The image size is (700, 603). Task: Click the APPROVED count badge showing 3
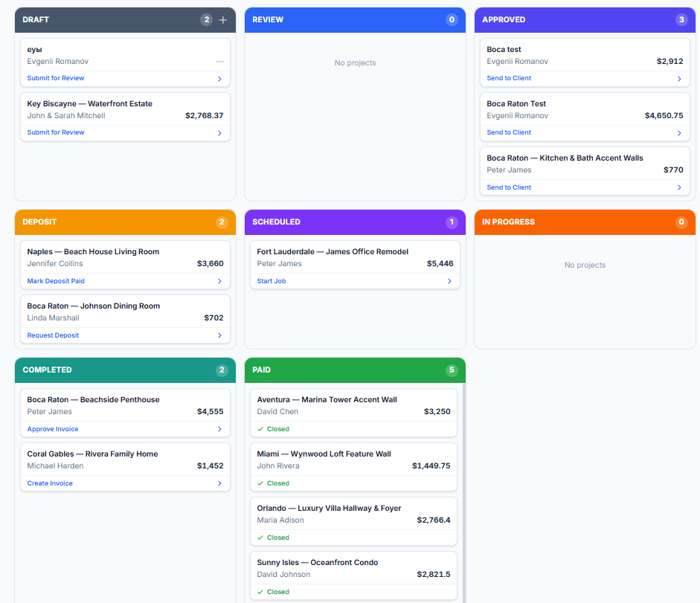pos(681,20)
